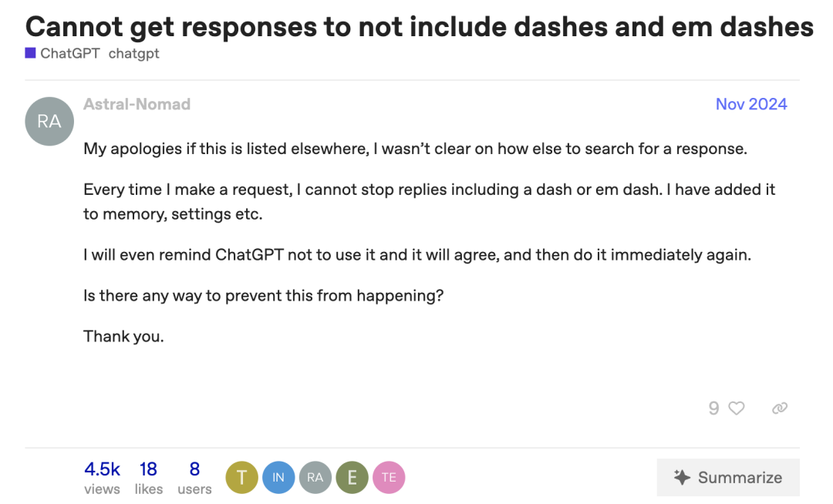Screen dimensions: 833x504
Task: Click the 18 likes statistic
Action: coord(148,478)
